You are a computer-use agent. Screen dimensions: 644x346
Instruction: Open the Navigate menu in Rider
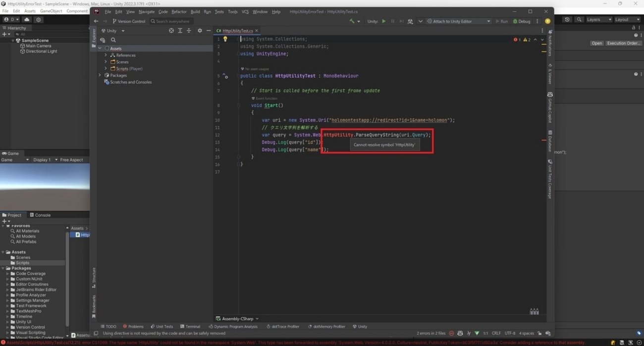[147, 12]
